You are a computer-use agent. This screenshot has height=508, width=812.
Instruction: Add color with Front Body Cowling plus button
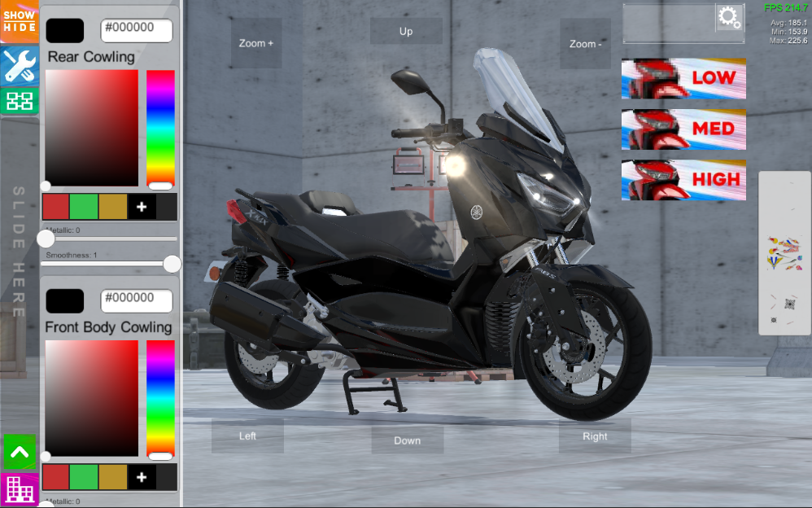pos(142,477)
